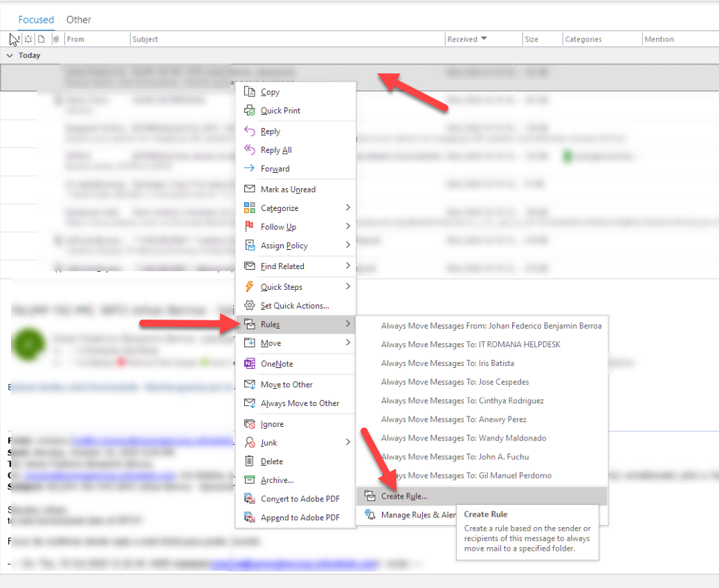The width and height of the screenshot is (719, 588).
Task: Toggle the Received column sort arrow
Action: [x=483, y=39]
